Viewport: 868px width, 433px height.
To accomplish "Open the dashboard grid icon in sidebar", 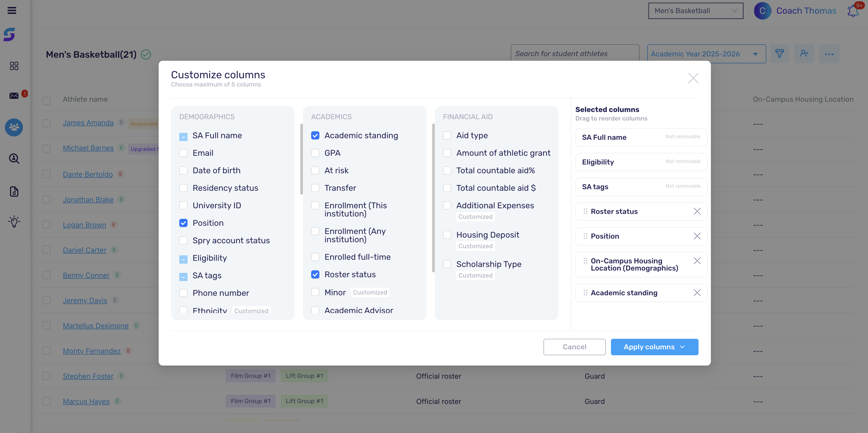I will 14,66.
